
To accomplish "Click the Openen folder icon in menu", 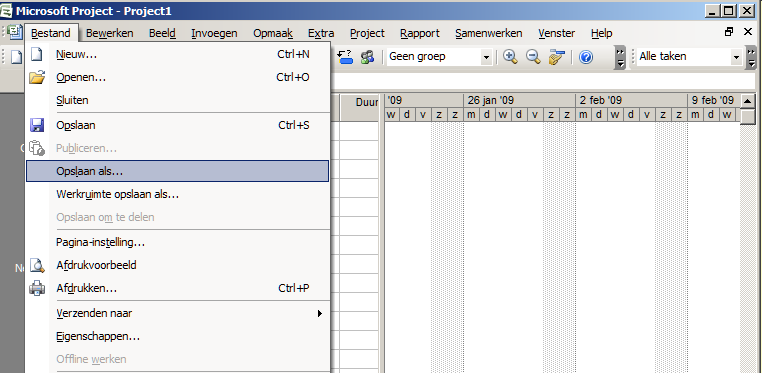I will [37, 77].
